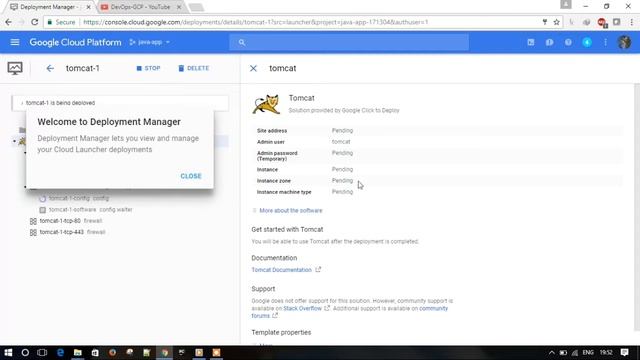This screenshot has height=360, width=640.
Task: Open Firefox from the taskbar
Action: coord(112,353)
